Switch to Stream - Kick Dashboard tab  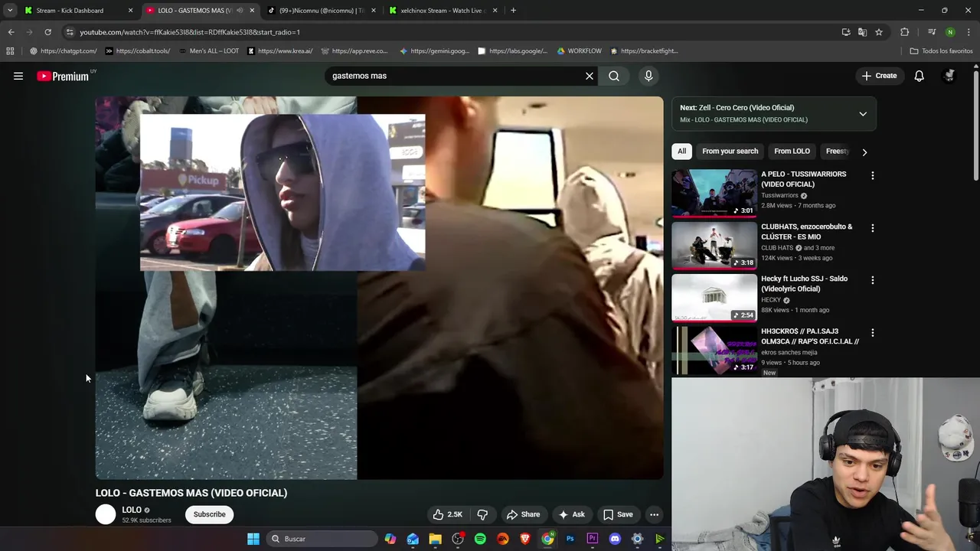tap(70, 11)
